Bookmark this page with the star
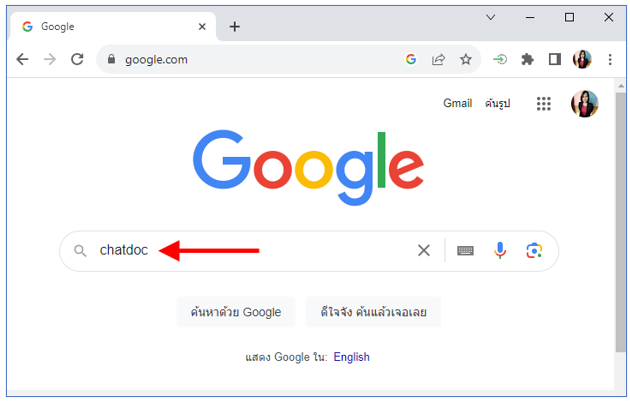 coord(466,59)
